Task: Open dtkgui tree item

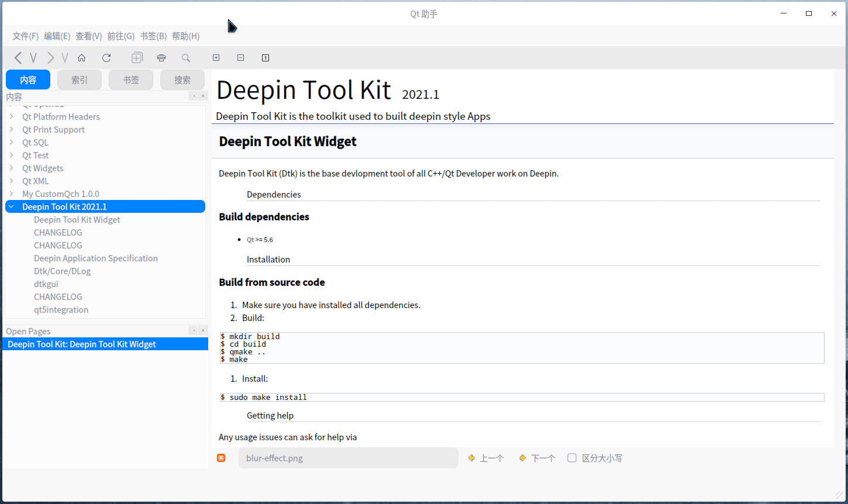Action: coord(46,284)
